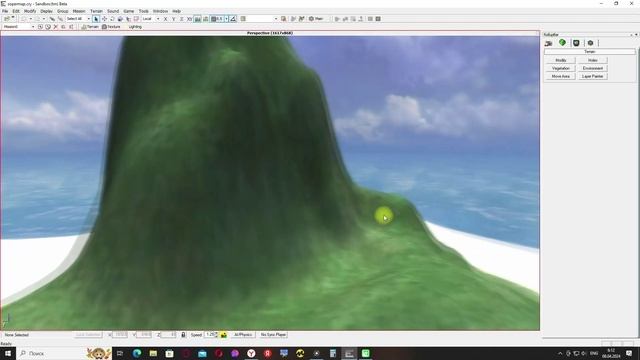Click the link object toolbar icon
Image resolution: width=640 pixels, height=360 pixels.
[52, 19]
